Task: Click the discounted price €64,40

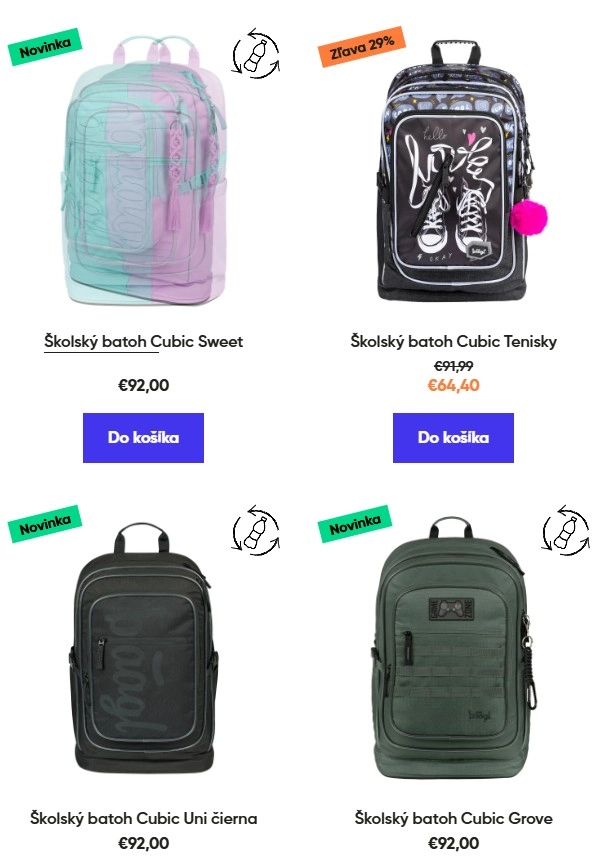Action: [454, 385]
